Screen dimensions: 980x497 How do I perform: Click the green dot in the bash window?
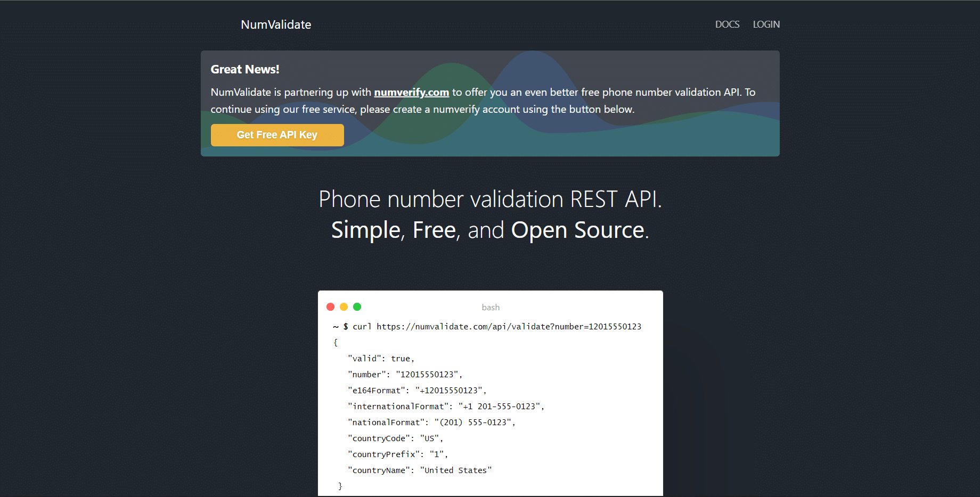(x=357, y=307)
